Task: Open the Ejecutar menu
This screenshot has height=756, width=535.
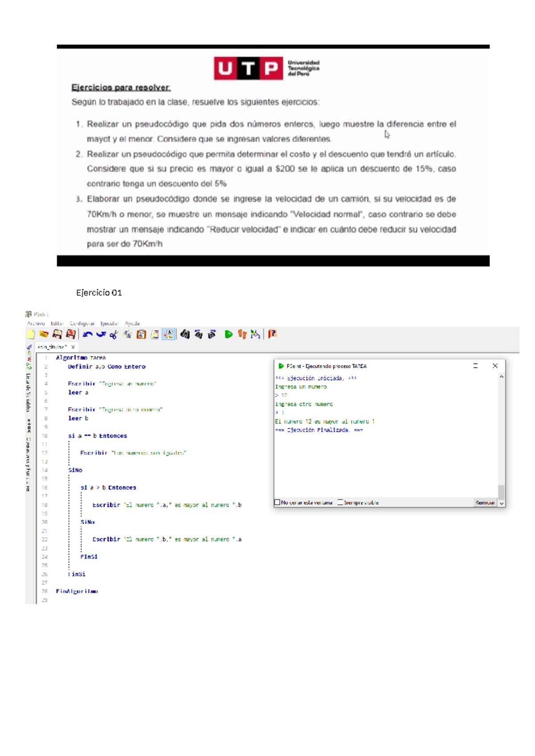Action: point(109,323)
